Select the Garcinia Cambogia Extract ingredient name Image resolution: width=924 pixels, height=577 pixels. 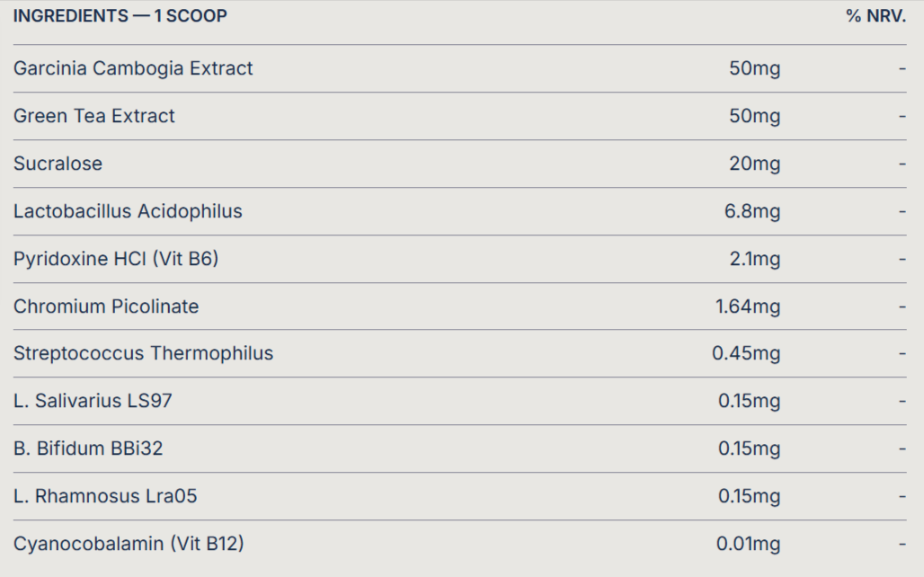tap(133, 68)
